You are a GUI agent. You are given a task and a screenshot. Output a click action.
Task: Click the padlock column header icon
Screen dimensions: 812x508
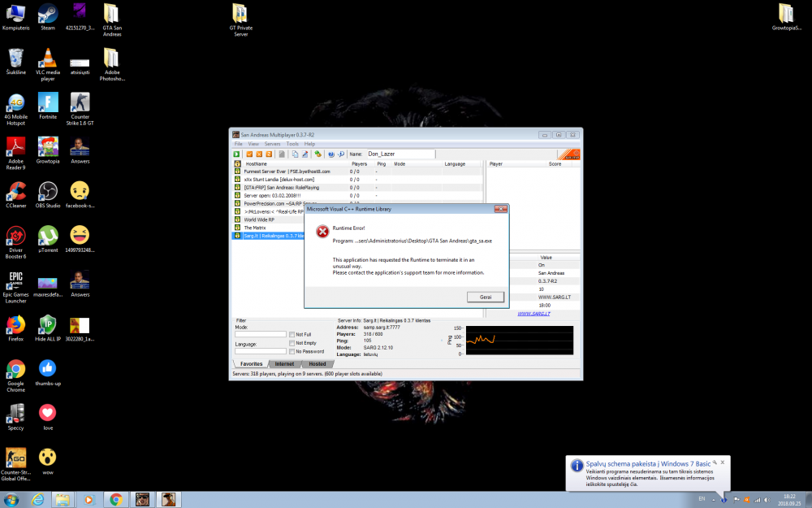(237, 164)
